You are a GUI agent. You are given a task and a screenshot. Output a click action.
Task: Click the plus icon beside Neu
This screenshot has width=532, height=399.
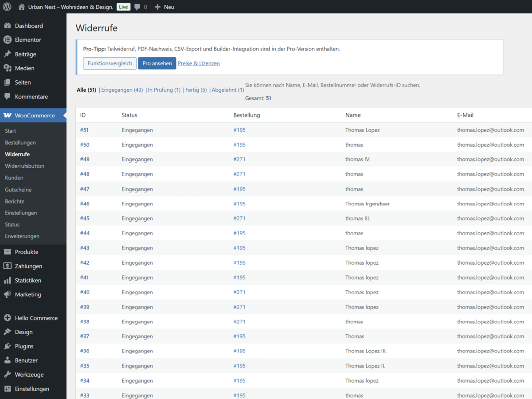tap(157, 7)
